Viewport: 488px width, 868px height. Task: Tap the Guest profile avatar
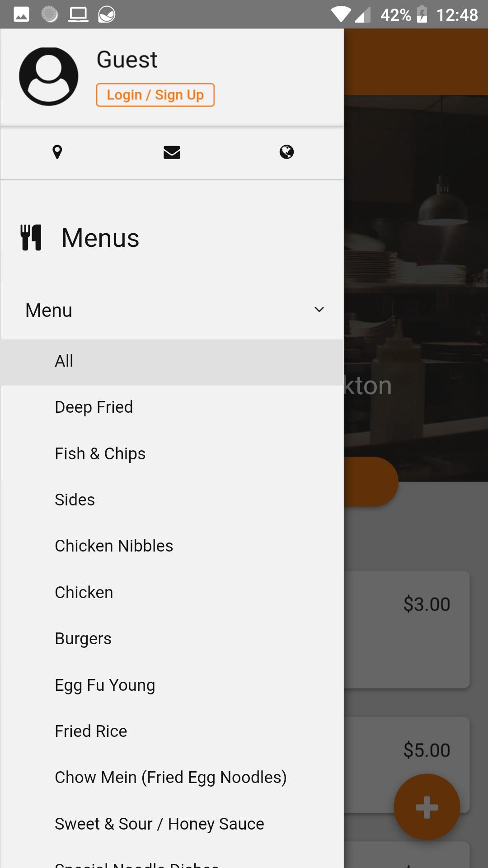coord(48,76)
